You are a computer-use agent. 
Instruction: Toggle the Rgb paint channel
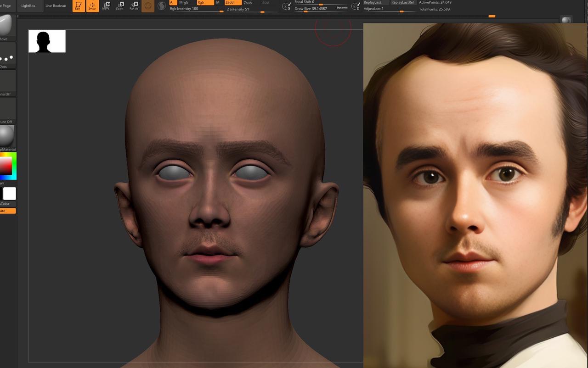tap(201, 3)
